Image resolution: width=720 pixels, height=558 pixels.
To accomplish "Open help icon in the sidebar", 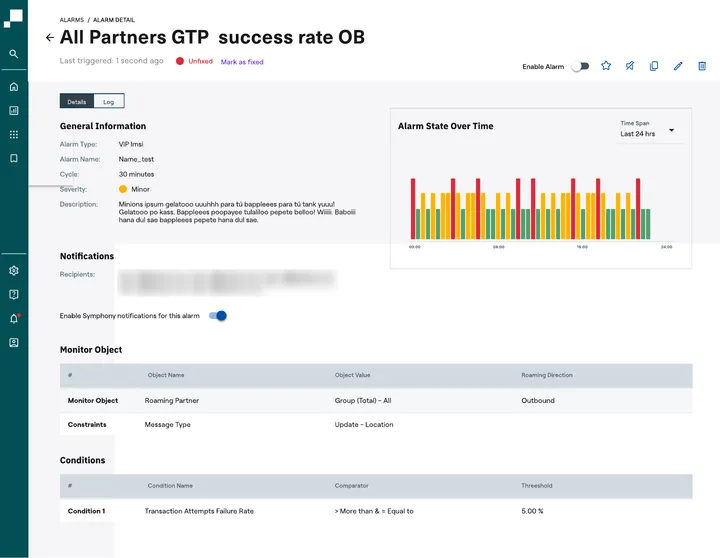I will pos(14,294).
